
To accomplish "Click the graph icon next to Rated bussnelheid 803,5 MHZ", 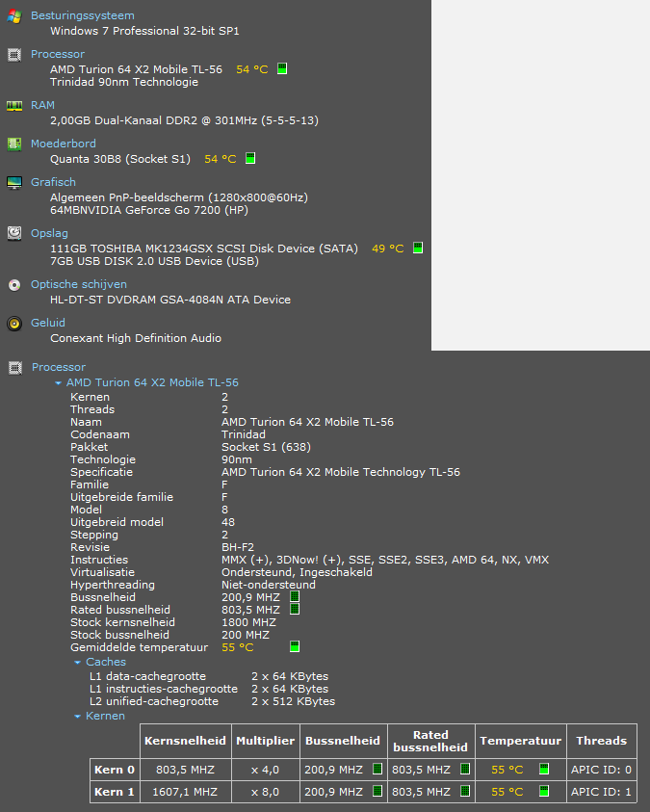I will [295, 609].
